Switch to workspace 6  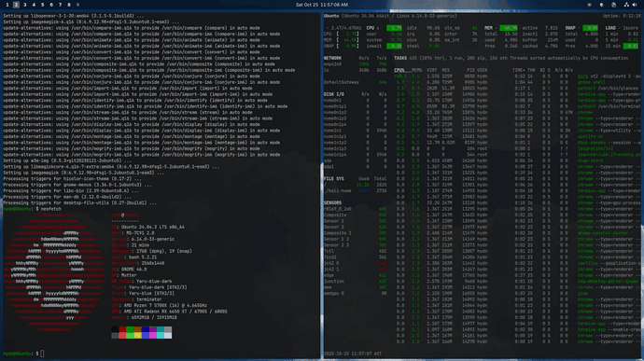pyautogui.click(x=51, y=5)
